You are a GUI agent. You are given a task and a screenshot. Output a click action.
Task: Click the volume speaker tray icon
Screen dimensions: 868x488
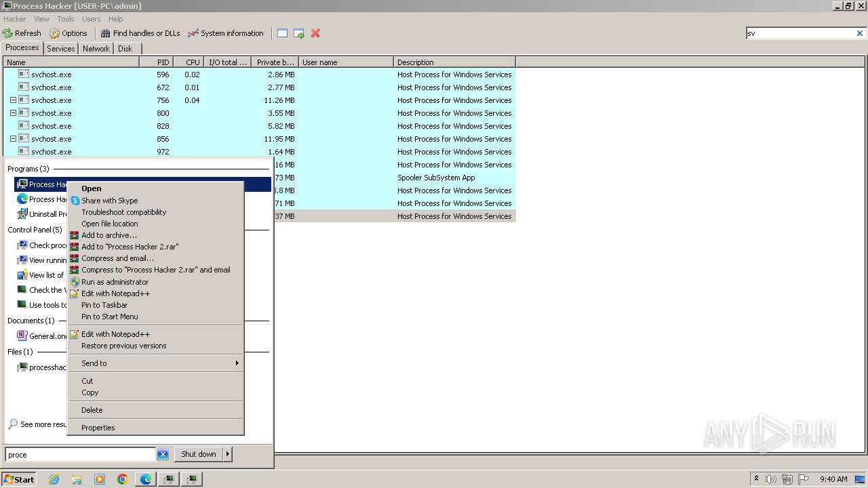(771, 479)
